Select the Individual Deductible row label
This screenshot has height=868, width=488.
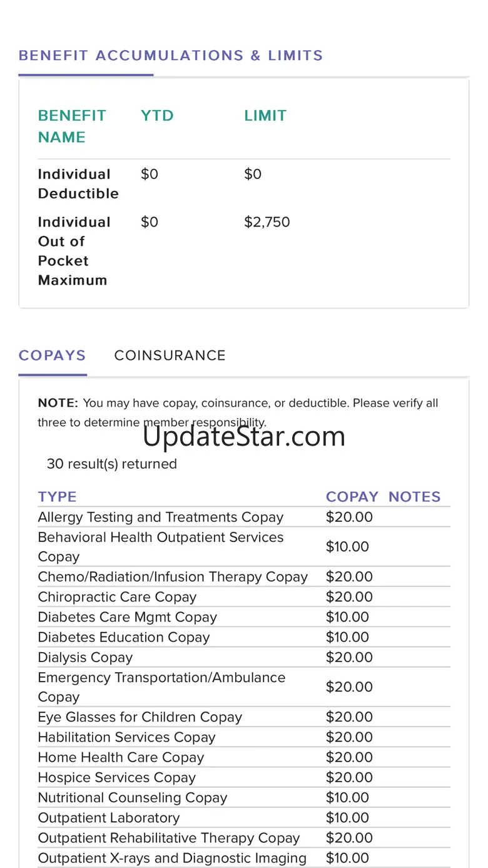[x=78, y=184]
